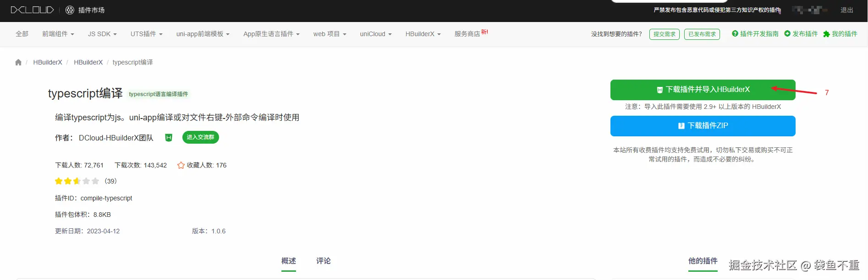Switch to the 评论 tab

[324, 261]
